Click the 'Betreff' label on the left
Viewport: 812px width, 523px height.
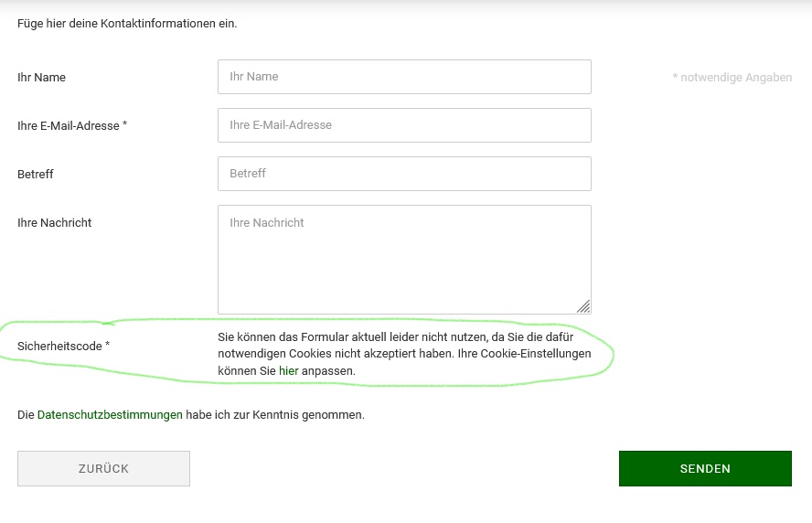click(36, 175)
